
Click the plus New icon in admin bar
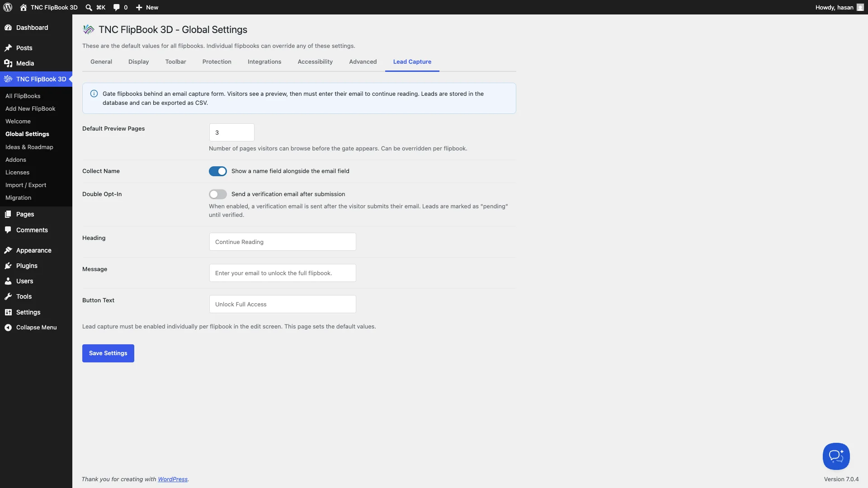coord(139,7)
